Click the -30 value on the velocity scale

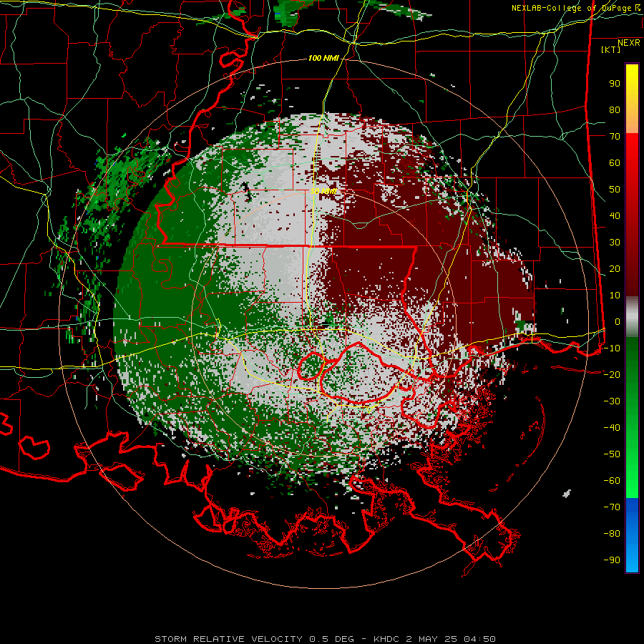pyautogui.click(x=612, y=401)
